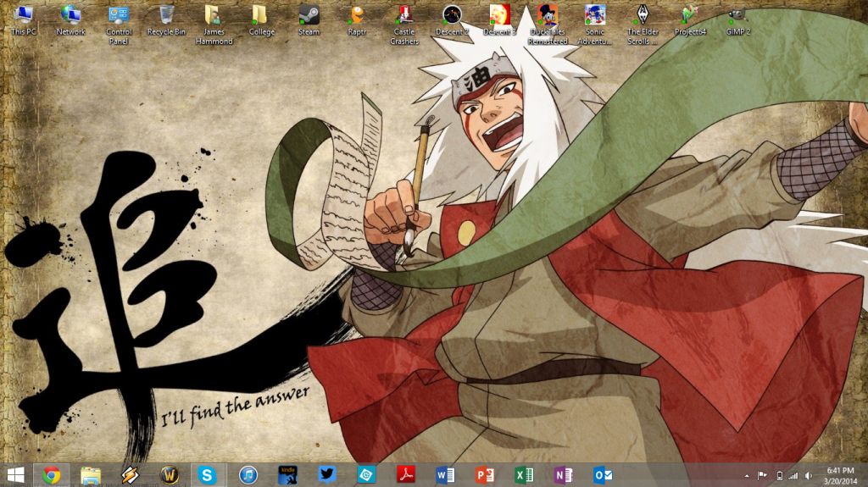Select the Project64 desktop shortcut
868x487 pixels.
coord(690,21)
